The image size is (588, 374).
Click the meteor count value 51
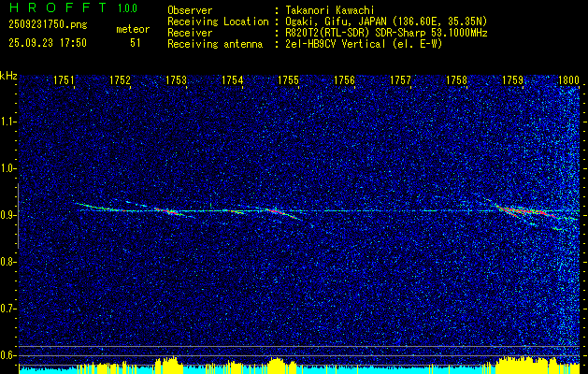[x=136, y=43]
